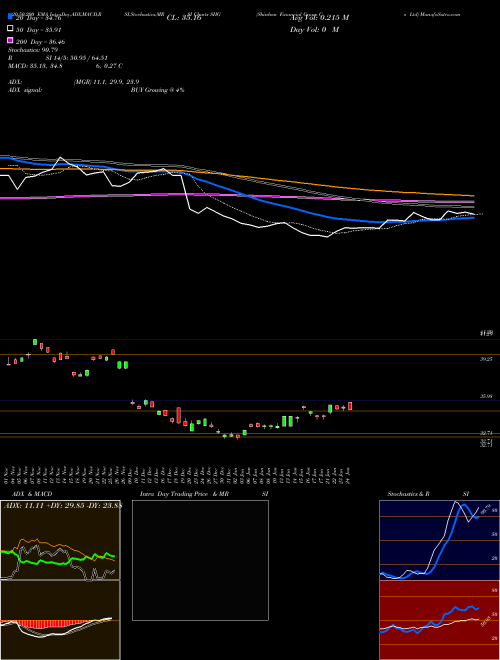Click the 'Intra Day Trading Price & MR' title
Screen dimensions: 500x660
pos(184,494)
